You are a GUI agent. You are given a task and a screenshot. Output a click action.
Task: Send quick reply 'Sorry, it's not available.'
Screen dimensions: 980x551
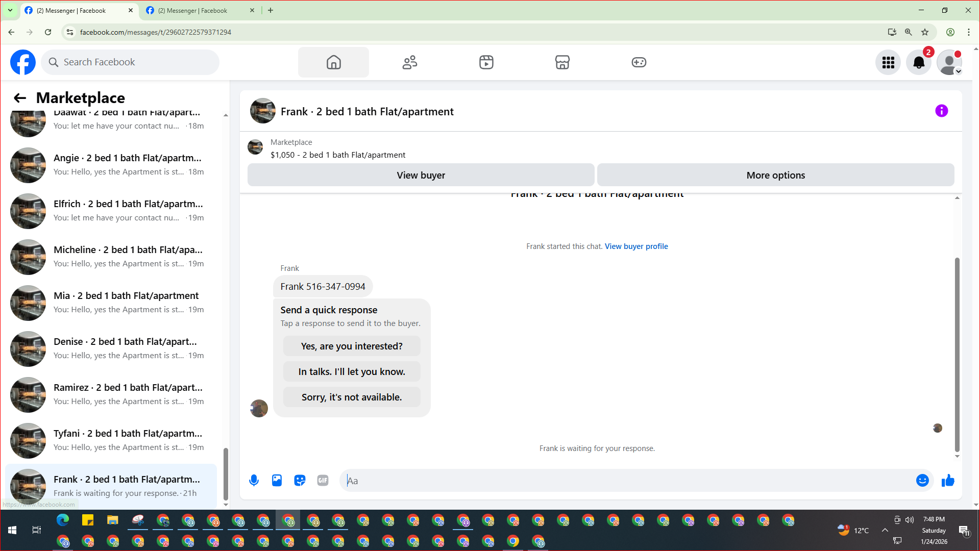[352, 397]
